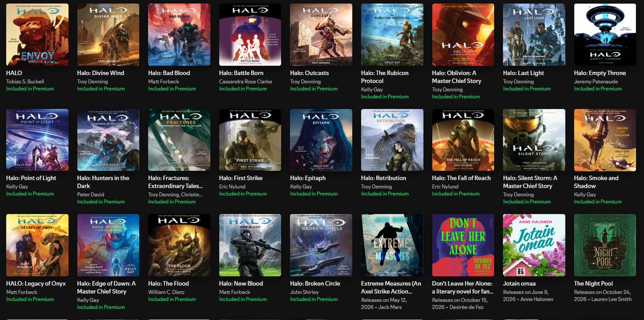644x320 pixels.
Task: Open the Rubicon Protocol cover art
Action: tap(392, 35)
